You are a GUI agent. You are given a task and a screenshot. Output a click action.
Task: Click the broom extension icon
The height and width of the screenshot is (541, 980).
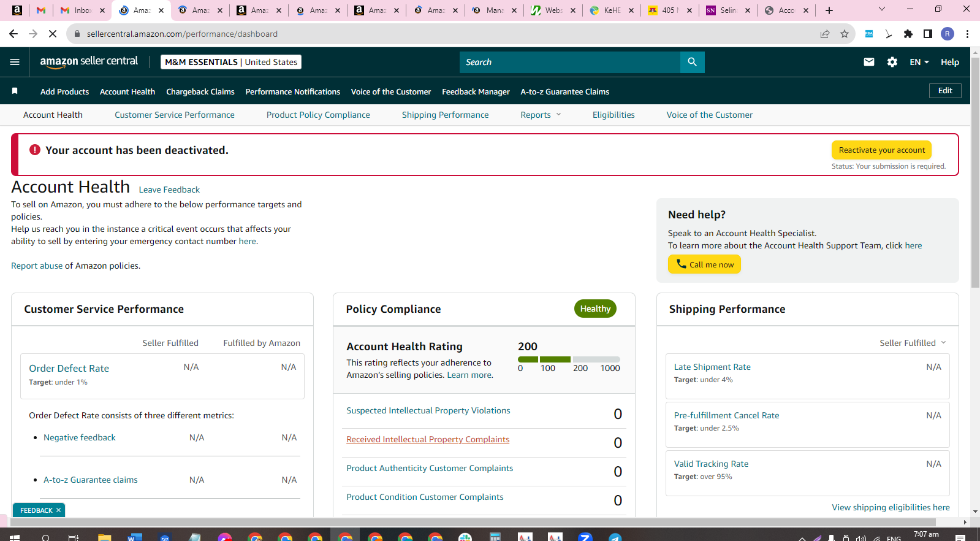(x=889, y=34)
